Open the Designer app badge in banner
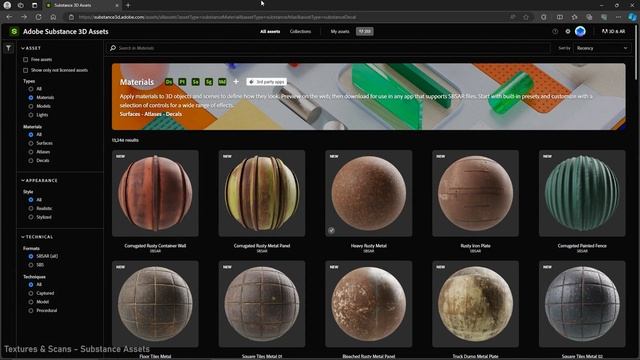This screenshot has width=640, height=360. click(x=169, y=82)
